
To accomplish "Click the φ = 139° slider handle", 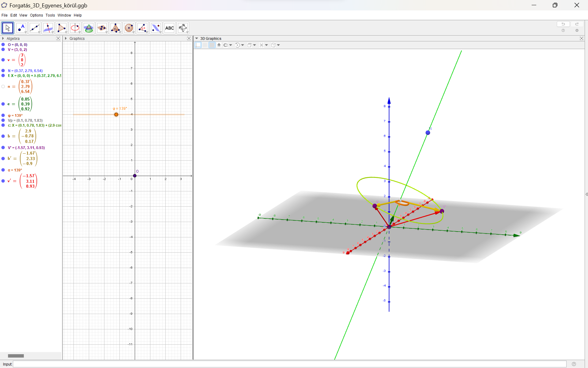I will [116, 114].
